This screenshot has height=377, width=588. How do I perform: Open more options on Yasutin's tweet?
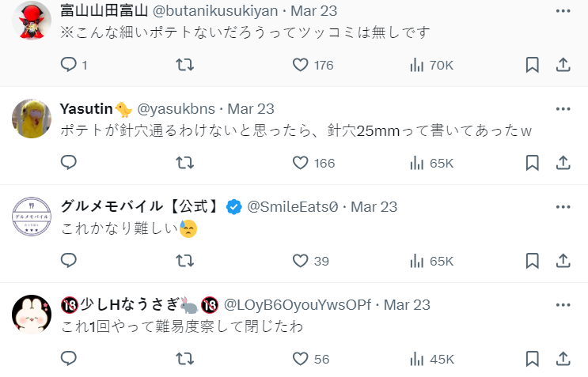[x=563, y=108]
